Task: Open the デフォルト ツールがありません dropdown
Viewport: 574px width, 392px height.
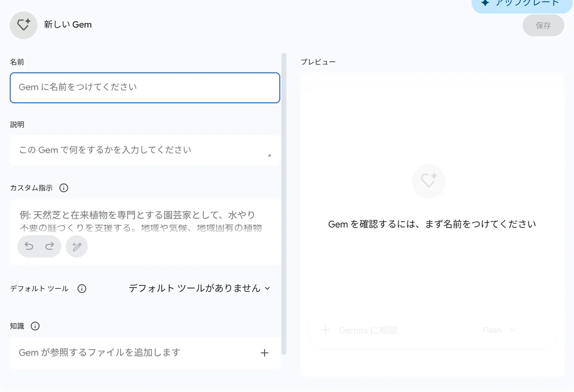Action: 199,288
